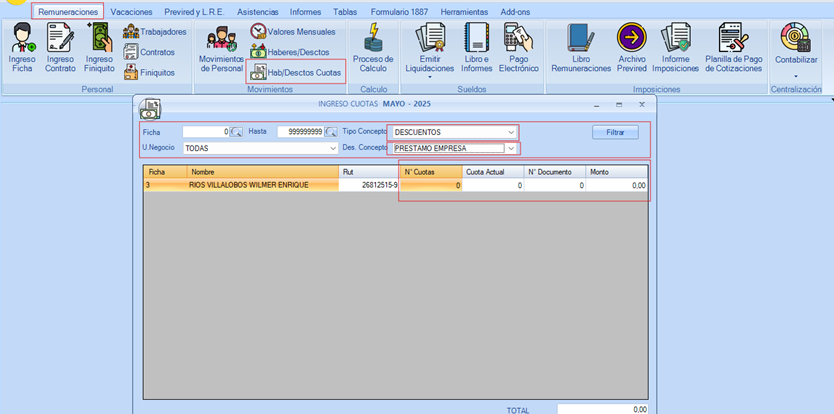Screen dimensions: 834x414
Task: Click the N° Cuotas cell for Rios Villalobos
Action: pyautogui.click(x=431, y=185)
